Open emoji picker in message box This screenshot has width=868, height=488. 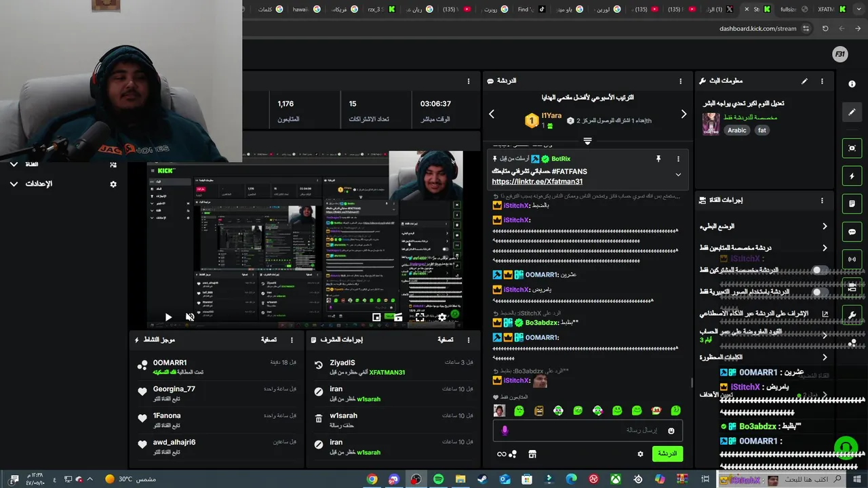pos(671,430)
